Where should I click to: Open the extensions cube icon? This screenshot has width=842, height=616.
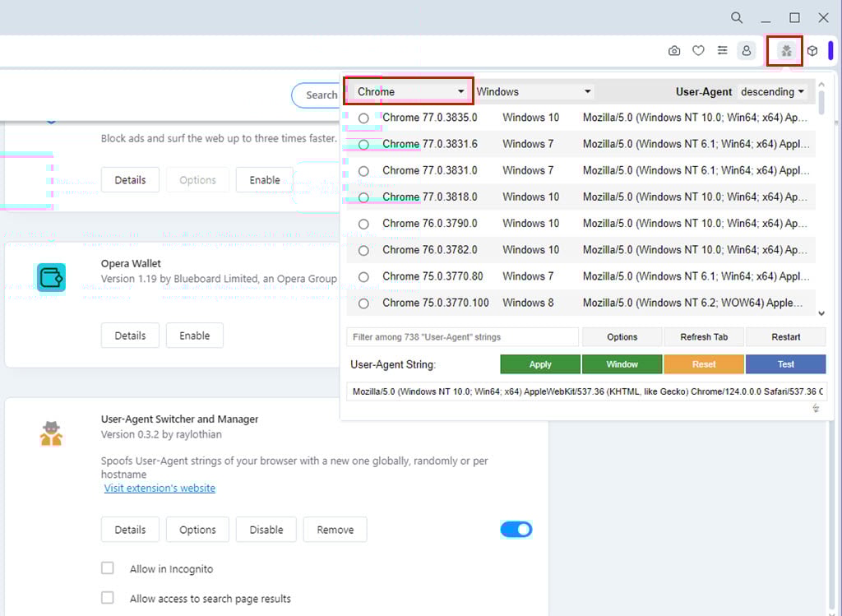click(x=812, y=50)
